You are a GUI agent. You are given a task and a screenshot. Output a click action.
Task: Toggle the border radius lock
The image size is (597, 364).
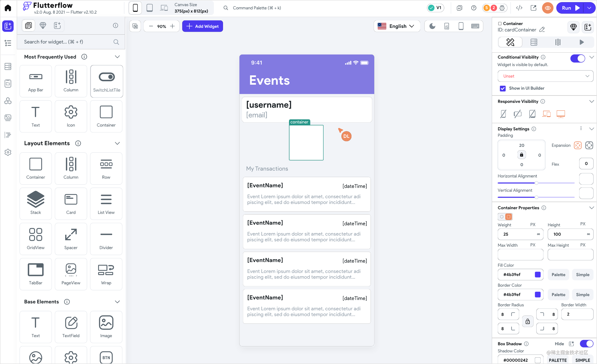[527, 321]
